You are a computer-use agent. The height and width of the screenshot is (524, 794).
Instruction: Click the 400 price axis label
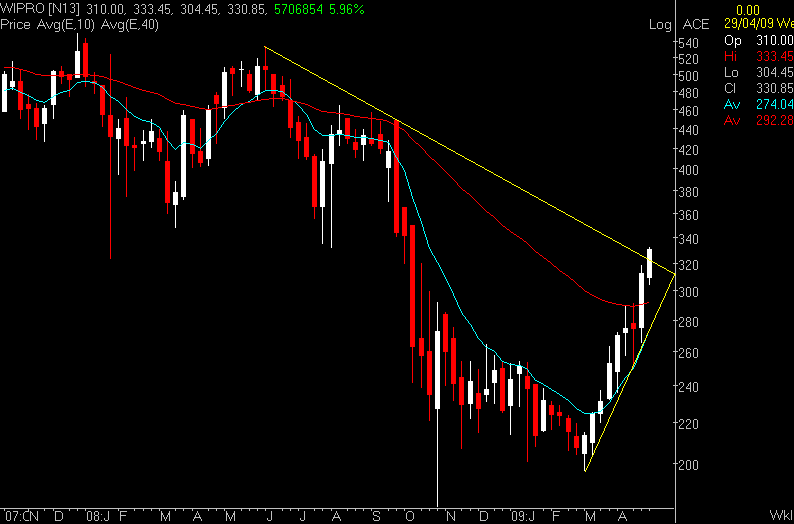(689, 170)
